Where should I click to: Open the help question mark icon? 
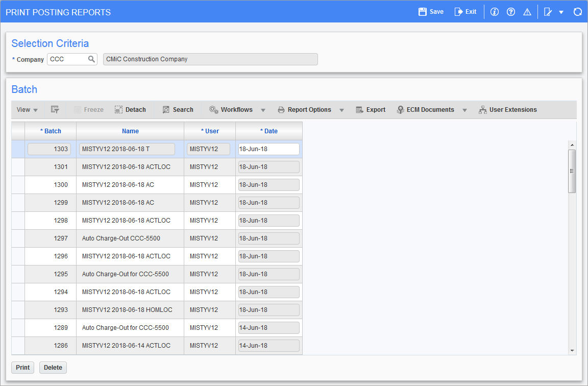pyautogui.click(x=511, y=12)
